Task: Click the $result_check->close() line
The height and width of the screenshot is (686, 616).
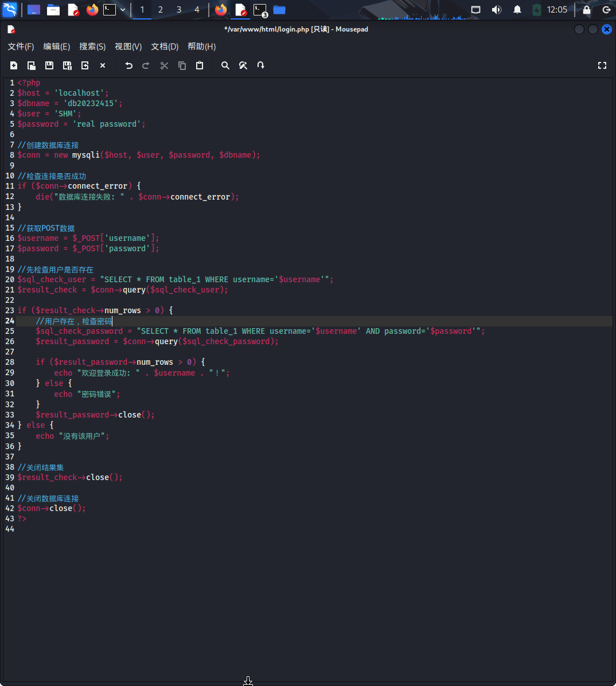Action: 70,477
